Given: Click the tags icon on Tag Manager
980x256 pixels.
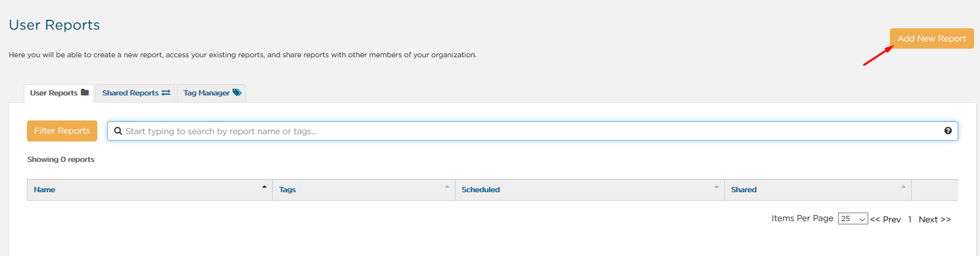Looking at the screenshot, I should click(237, 93).
